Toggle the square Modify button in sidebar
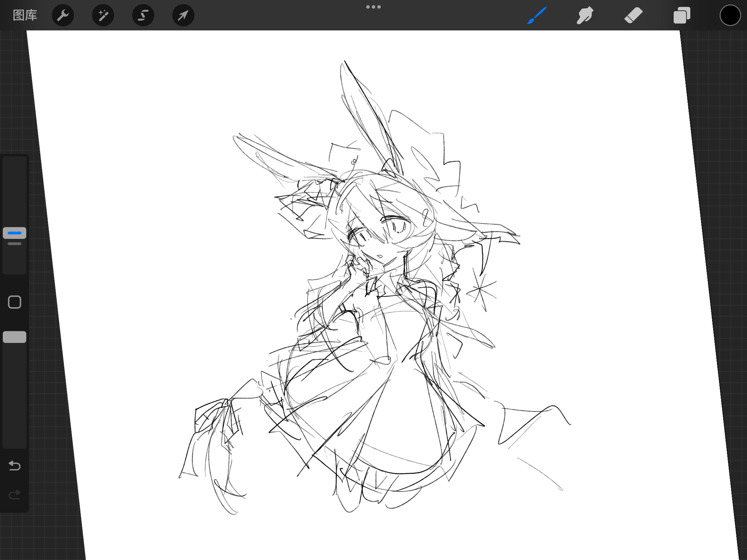The width and height of the screenshot is (747, 560). 15,302
